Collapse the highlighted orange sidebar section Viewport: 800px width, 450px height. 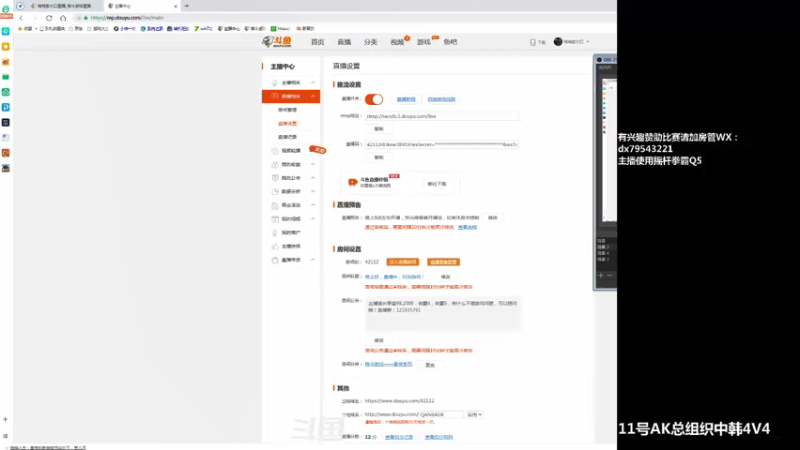pos(313,96)
